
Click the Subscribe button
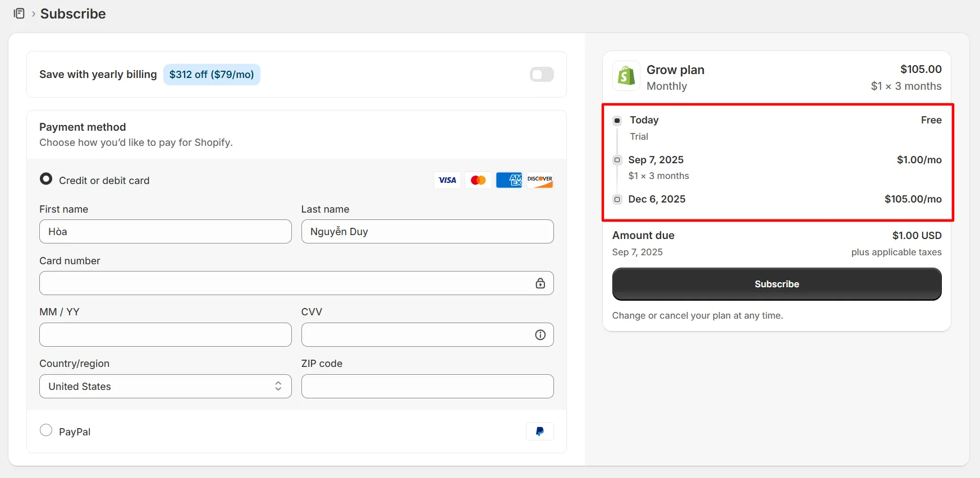point(777,284)
